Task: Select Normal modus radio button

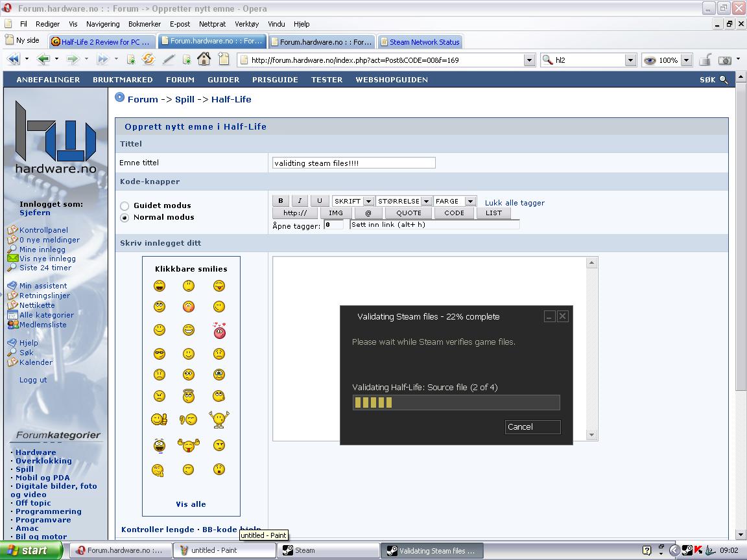Action: 124,218
